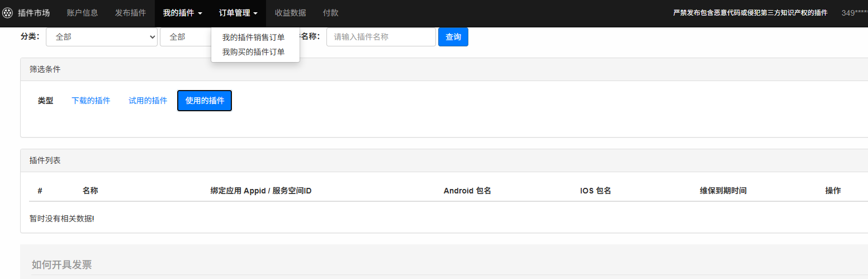
Task: Click the user account 349**** in header
Action: coord(854,13)
